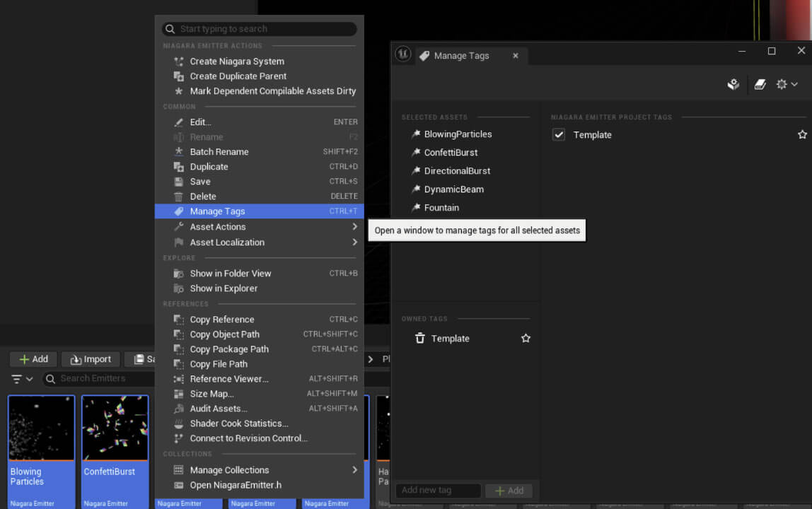Star the Template project tag on the right
Screen dimensions: 812x509
pos(802,134)
